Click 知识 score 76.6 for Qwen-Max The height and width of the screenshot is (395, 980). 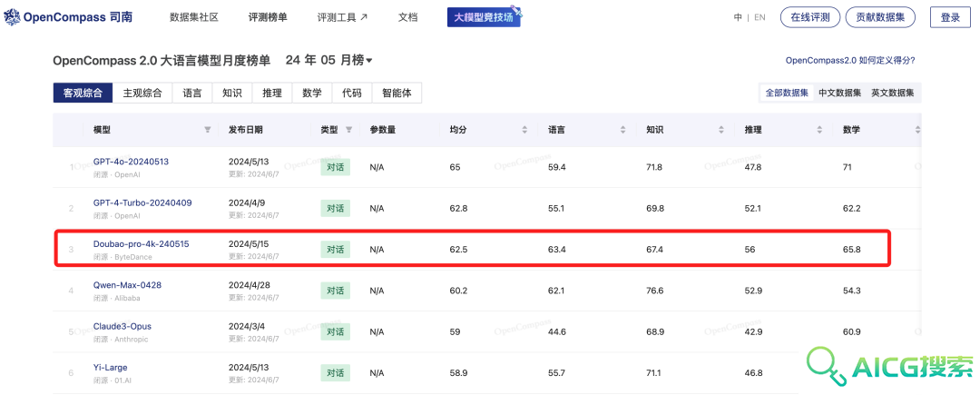click(655, 291)
